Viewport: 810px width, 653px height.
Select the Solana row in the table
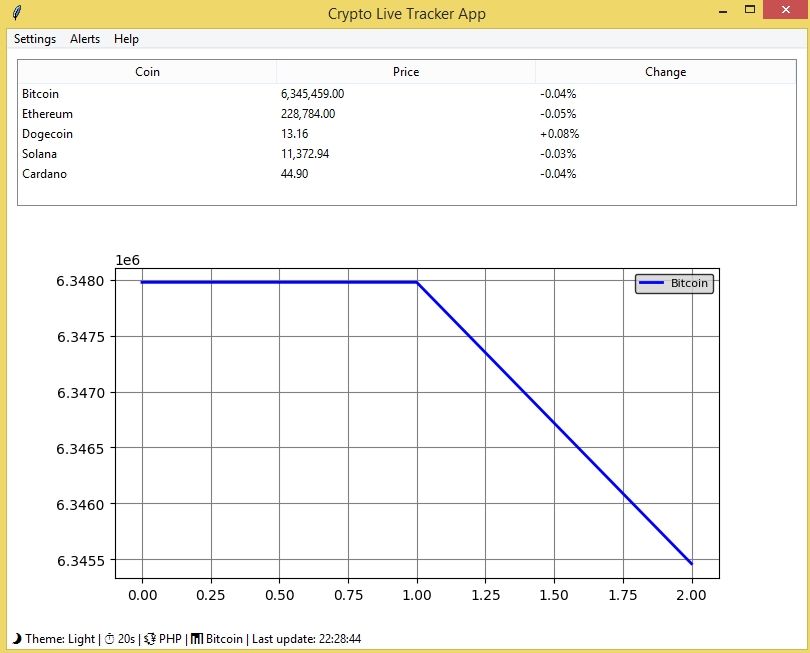[407, 154]
